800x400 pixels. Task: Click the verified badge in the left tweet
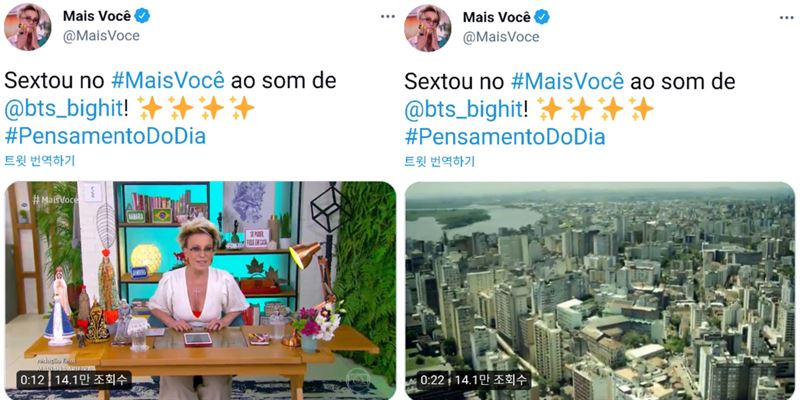[x=142, y=16]
